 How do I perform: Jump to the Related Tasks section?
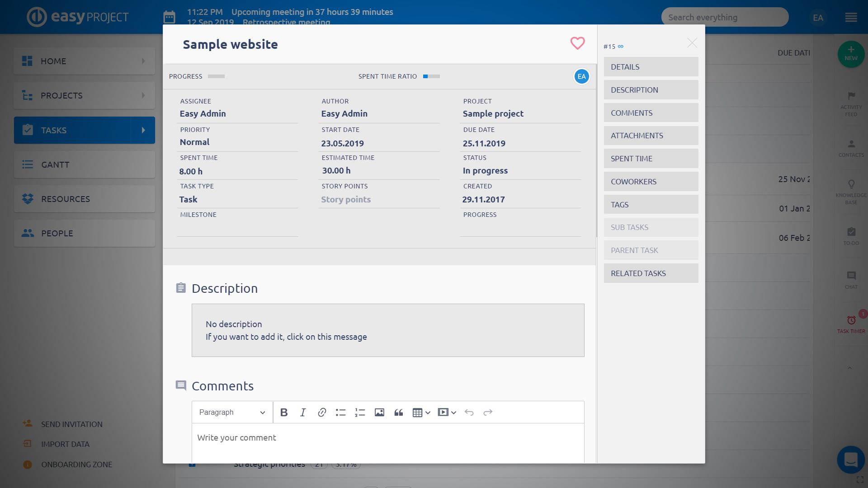(651, 273)
